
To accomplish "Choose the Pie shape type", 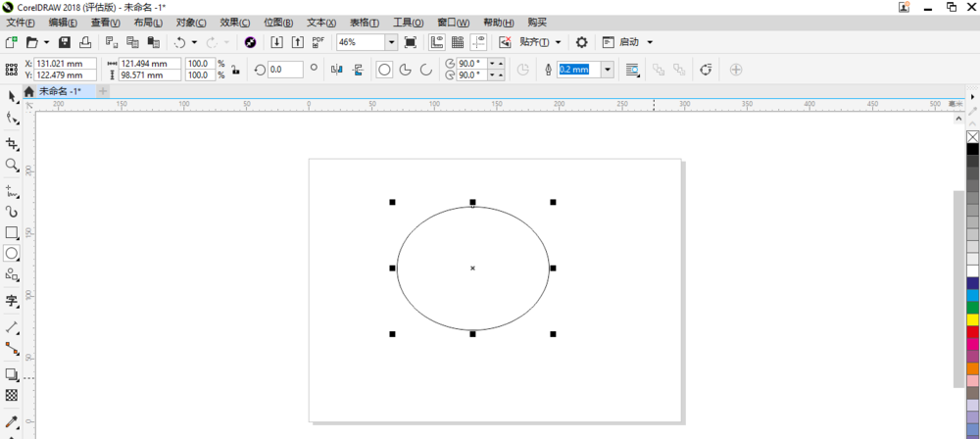I will 406,70.
